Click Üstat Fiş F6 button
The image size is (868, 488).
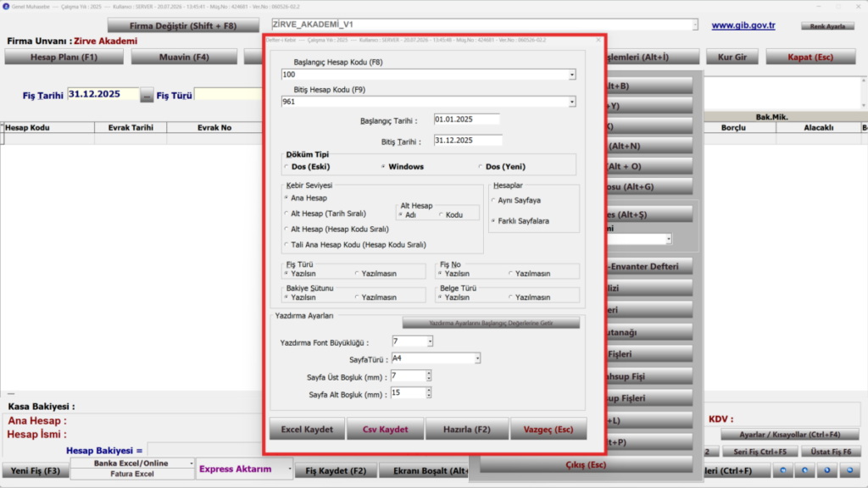831,452
